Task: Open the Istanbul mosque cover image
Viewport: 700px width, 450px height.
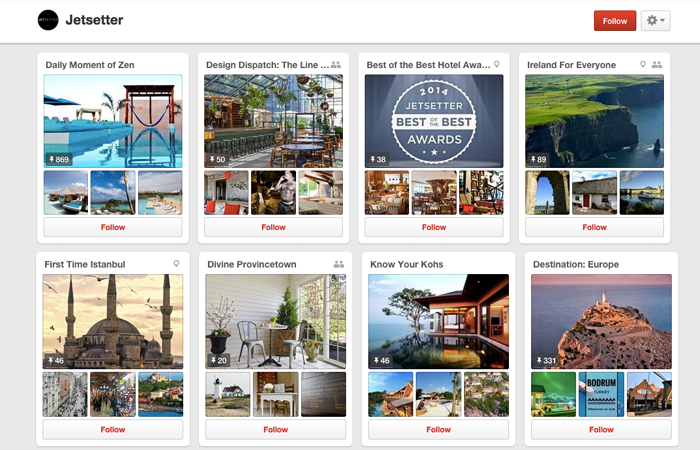Action: pos(113,321)
